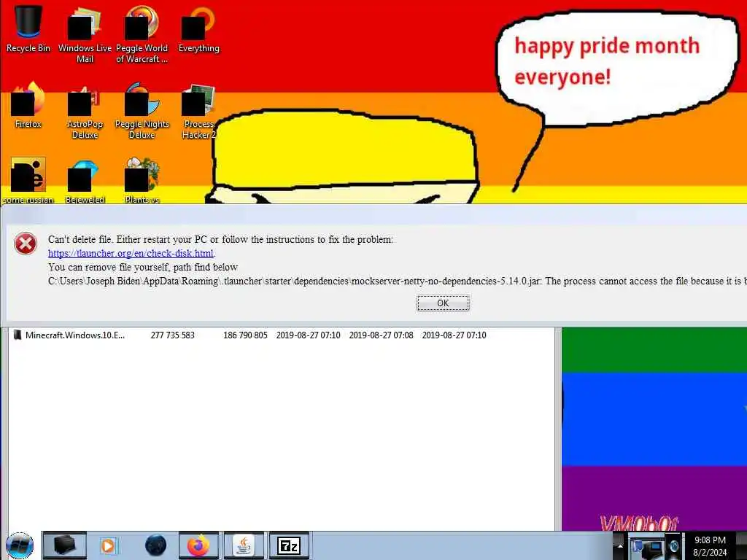Screen dimensions: 747x560
Task: Open the Recycle Bin desktop icon
Action: (x=28, y=29)
